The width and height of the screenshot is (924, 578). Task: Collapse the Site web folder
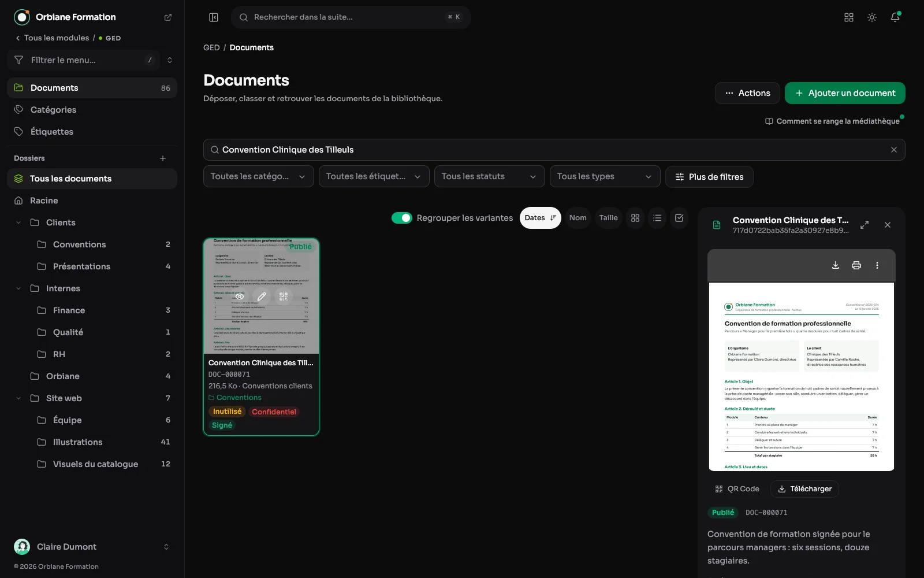18,398
